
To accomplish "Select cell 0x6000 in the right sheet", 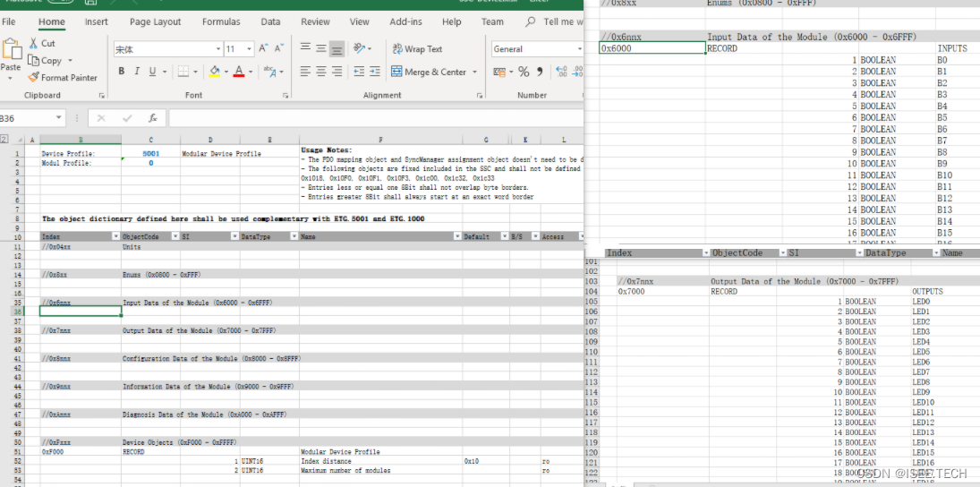I will 652,48.
